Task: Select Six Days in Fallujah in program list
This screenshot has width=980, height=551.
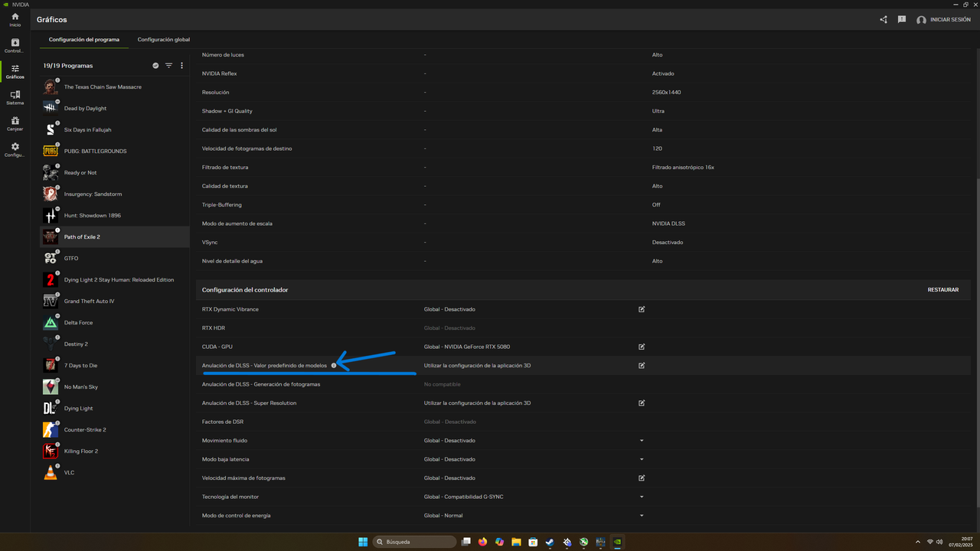Action: (115, 130)
